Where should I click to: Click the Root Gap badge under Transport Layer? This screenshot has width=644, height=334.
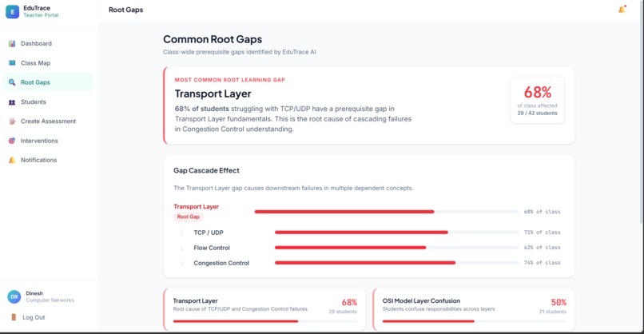[x=188, y=217]
